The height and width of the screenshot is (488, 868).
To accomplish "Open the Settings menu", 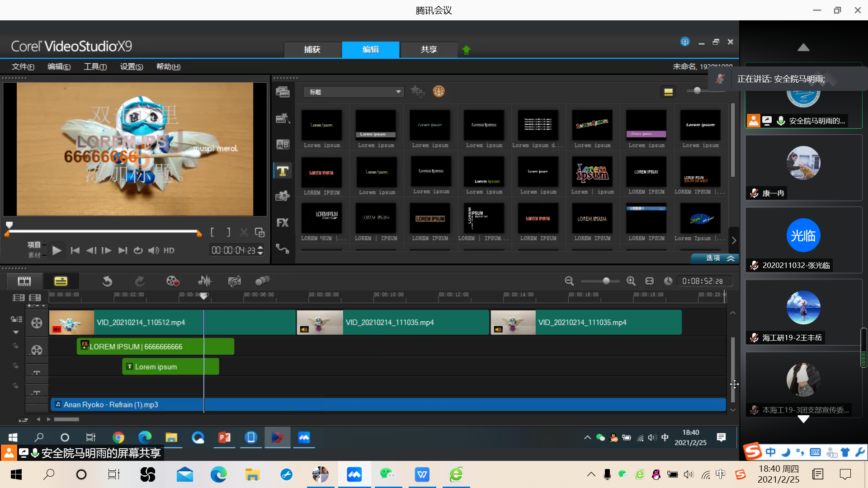I will point(131,66).
